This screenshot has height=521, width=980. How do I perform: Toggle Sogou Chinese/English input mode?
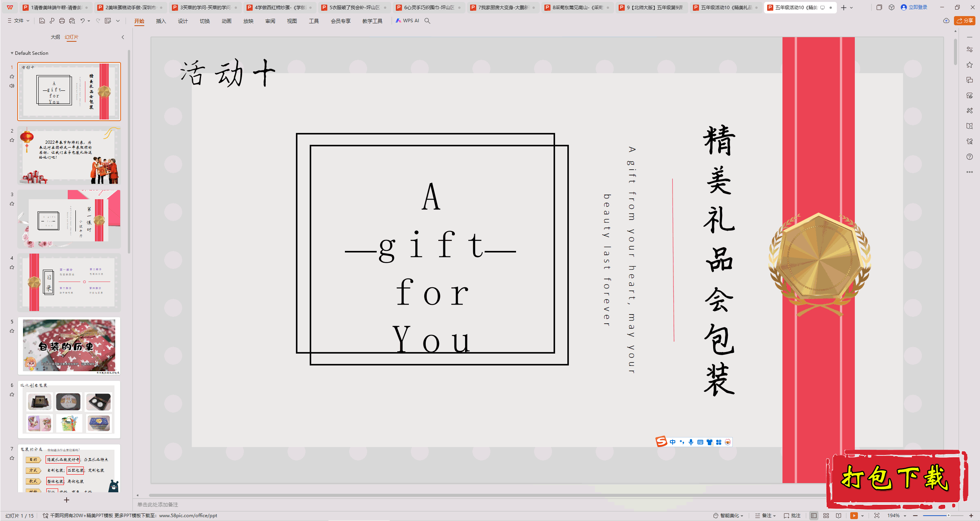[x=673, y=442]
